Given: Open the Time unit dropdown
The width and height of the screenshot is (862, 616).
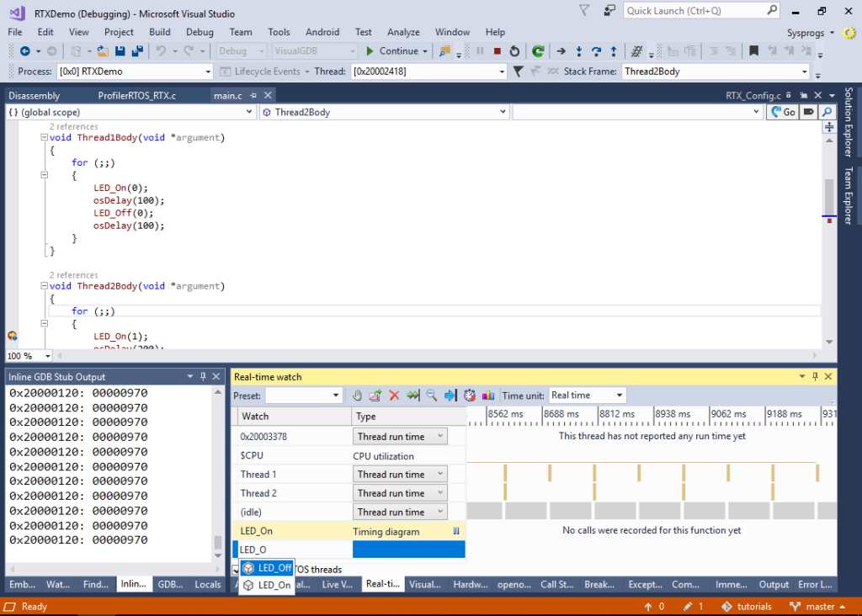Looking at the screenshot, I should coord(620,395).
